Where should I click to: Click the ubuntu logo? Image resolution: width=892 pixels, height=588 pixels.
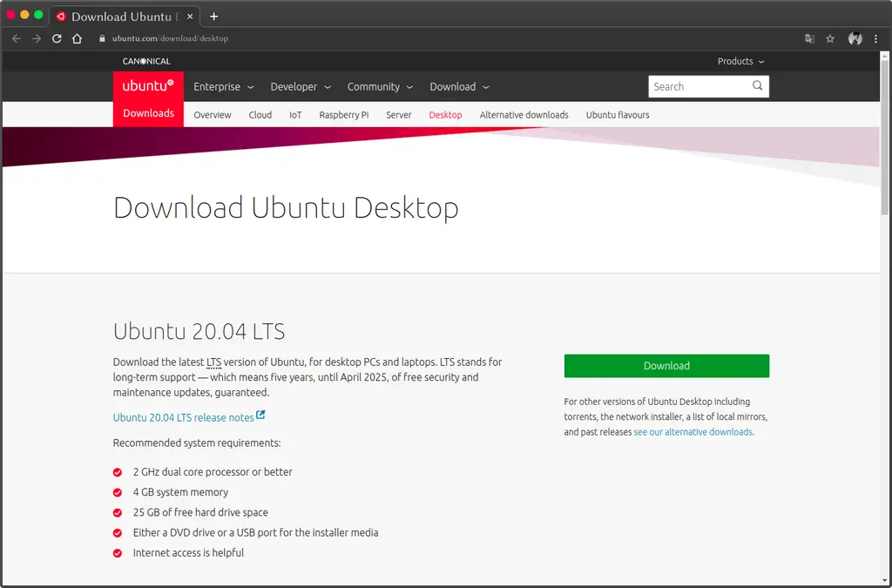(148, 86)
